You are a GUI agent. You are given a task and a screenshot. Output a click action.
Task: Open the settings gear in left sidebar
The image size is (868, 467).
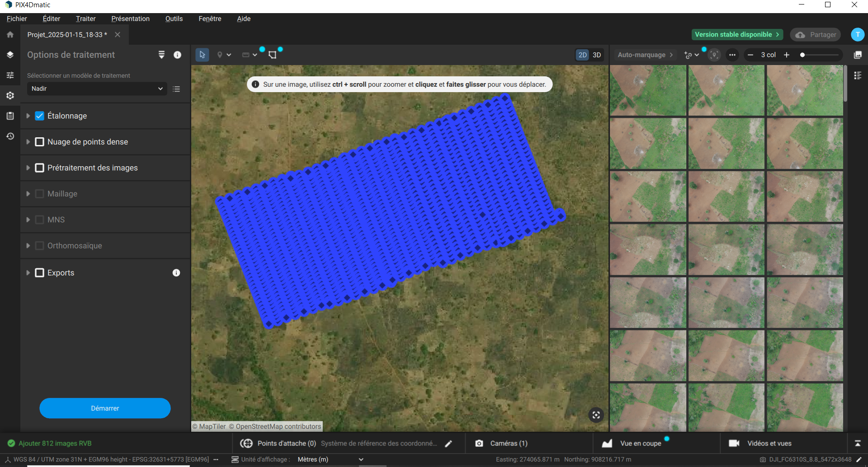pos(10,95)
